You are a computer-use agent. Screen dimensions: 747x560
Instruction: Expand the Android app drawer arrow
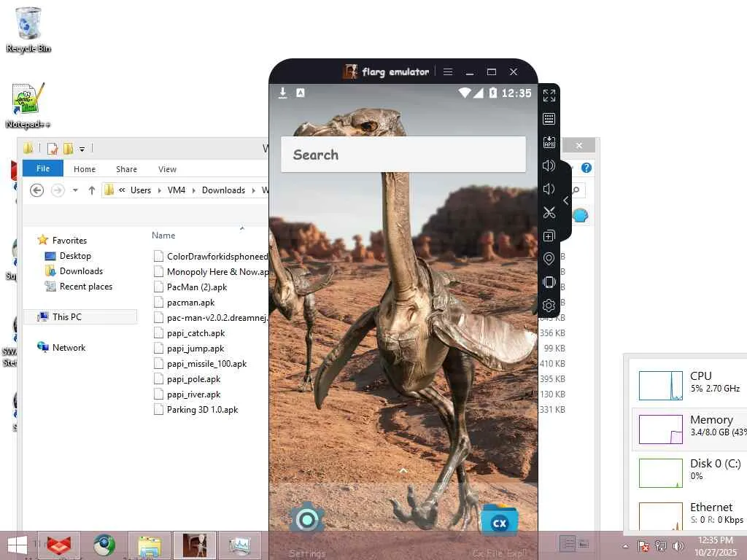(x=403, y=470)
